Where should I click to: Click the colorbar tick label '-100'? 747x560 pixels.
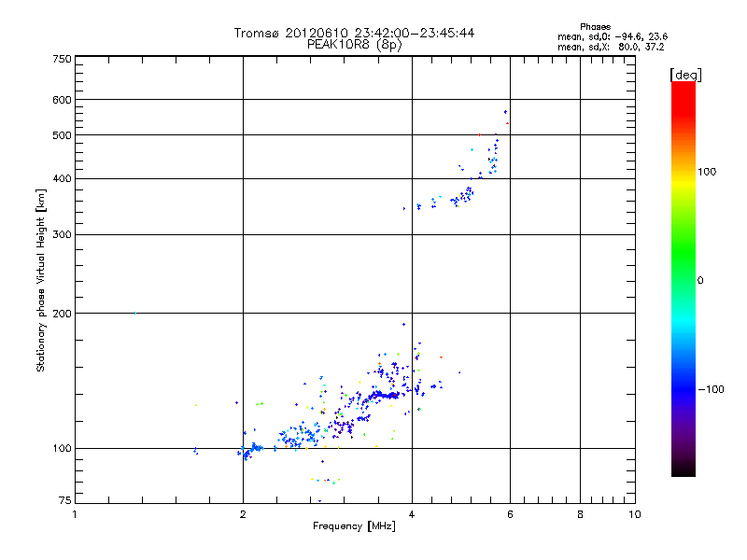coord(711,389)
